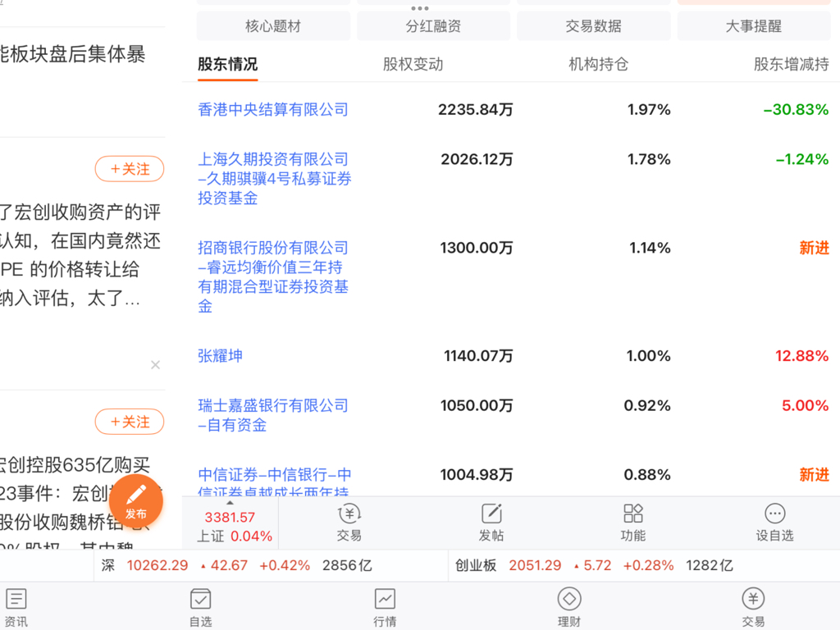The height and width of the screenshot is (630, 840).
Task: Expand the 上证 3381.57 index panel
Action: [230, 523]
